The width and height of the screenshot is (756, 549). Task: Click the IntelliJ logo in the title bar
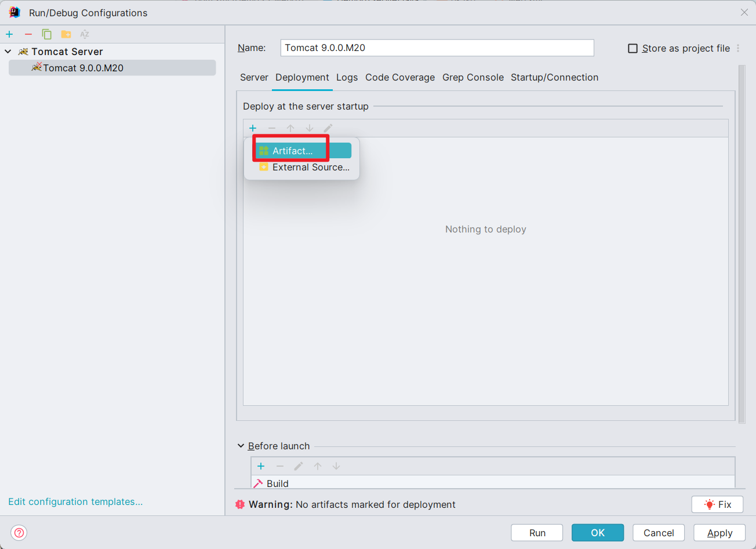(14, 12)
